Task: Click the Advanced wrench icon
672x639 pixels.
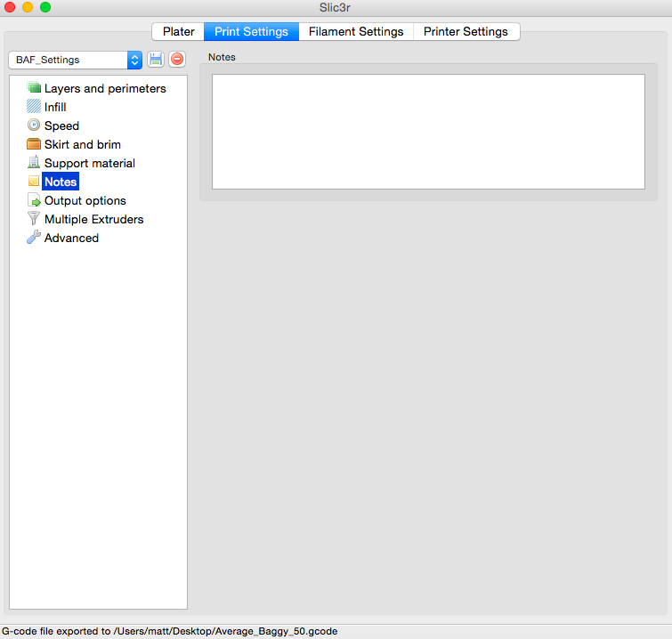Action: coord(34,238)
